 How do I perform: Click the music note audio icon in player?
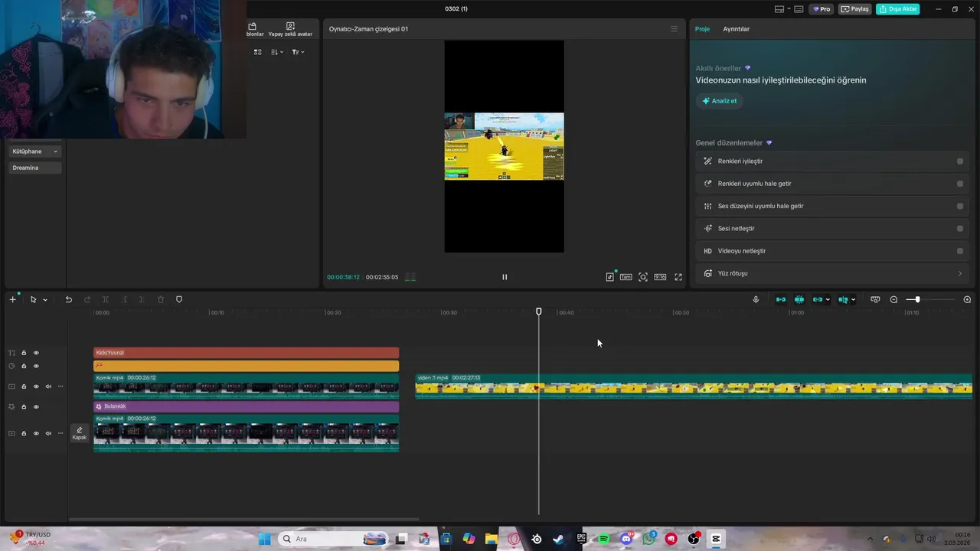point(610,277)
